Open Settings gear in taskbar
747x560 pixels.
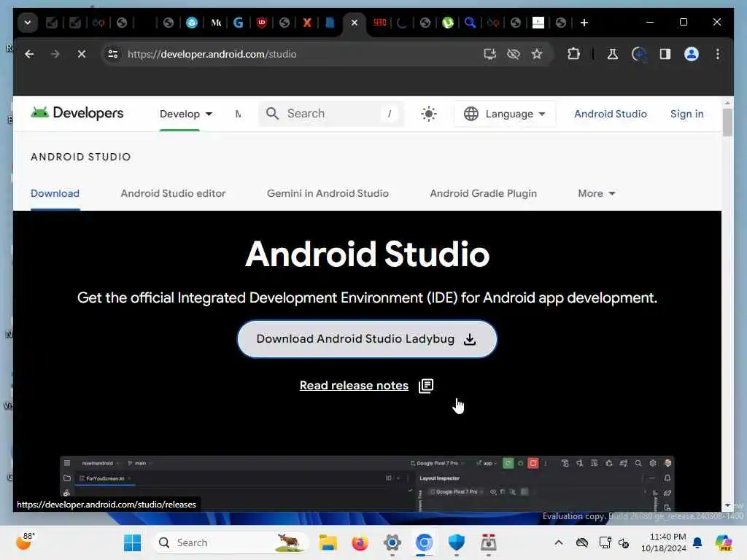[392, 542]
